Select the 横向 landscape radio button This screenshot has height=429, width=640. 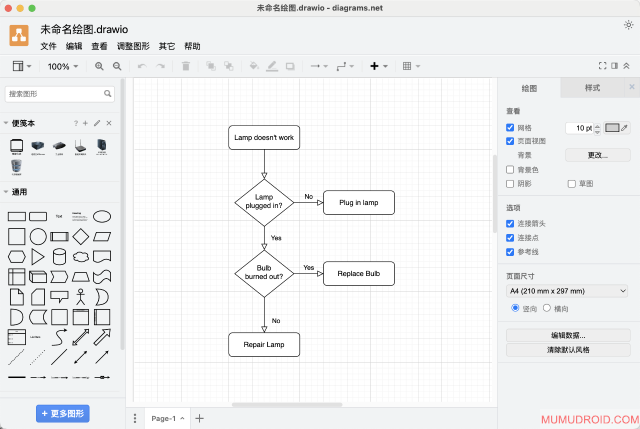coord(547,308)
